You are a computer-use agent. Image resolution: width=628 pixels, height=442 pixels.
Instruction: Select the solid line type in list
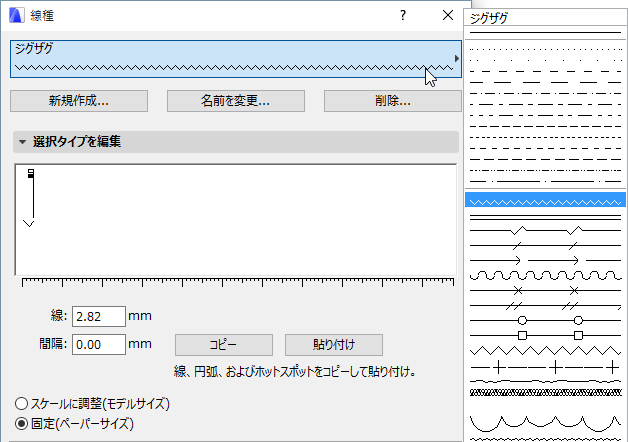click(545, 32)
